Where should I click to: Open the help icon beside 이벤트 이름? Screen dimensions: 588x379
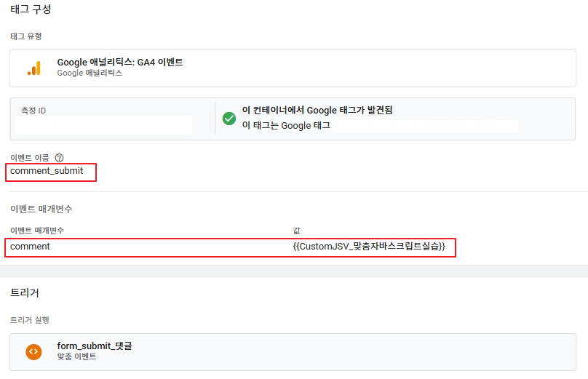(59, 158)
